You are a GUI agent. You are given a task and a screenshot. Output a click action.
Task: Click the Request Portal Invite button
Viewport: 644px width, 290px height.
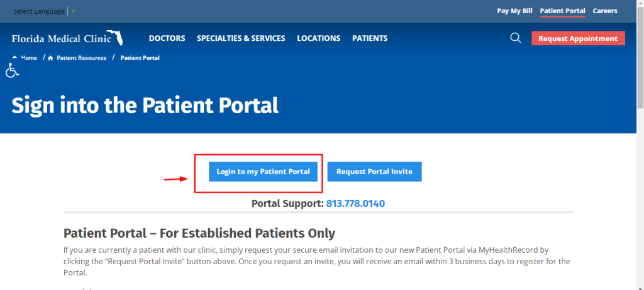tap(375, 172)
